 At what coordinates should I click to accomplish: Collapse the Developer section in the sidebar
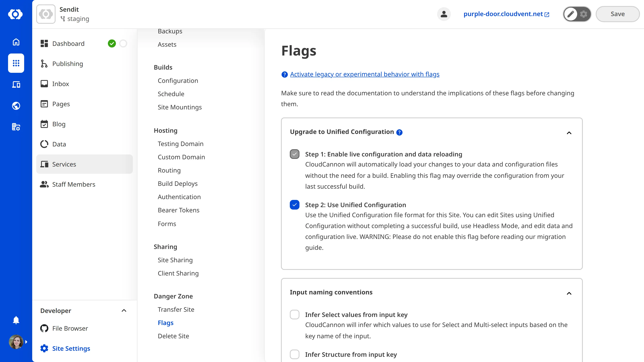[x=124, y=311]
